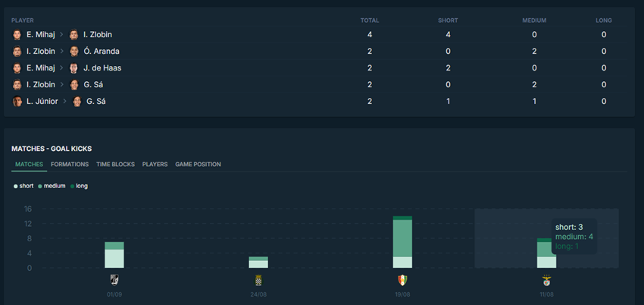The width and height of the screenshot is (644, 305).
Task: Open the Time Blocks tab
Action: pyautogui.click(x=115, y=164)
